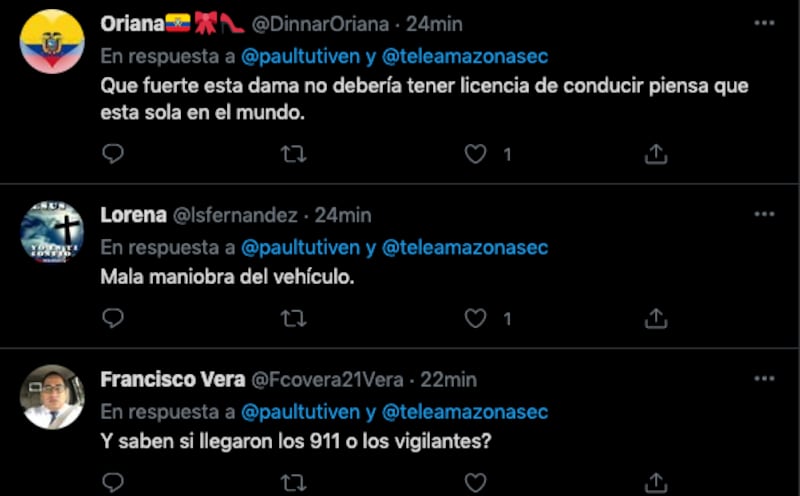The width and height of the screenshot is (800, 496).
Task: Like Francisco Vera's tweet
Action: [475, 483]
